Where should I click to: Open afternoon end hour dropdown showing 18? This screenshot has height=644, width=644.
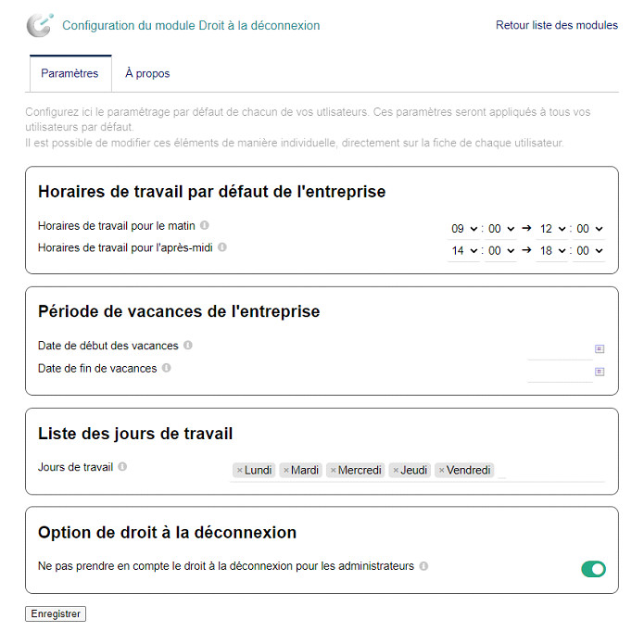coord(551,250)
